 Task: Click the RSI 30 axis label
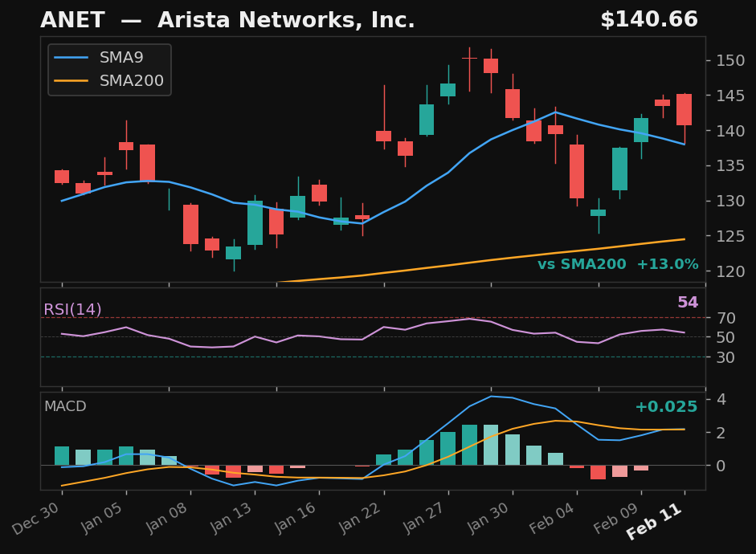point(725,357)
